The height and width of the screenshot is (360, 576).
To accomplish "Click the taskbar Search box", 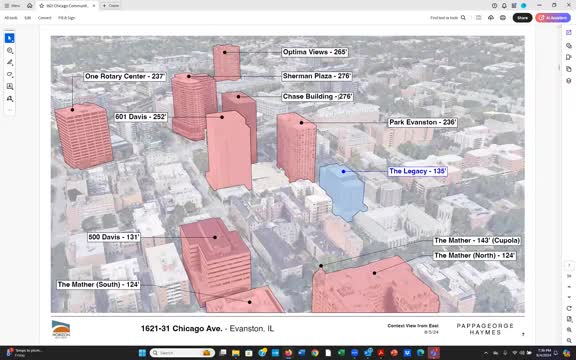I will coord(182,353).
